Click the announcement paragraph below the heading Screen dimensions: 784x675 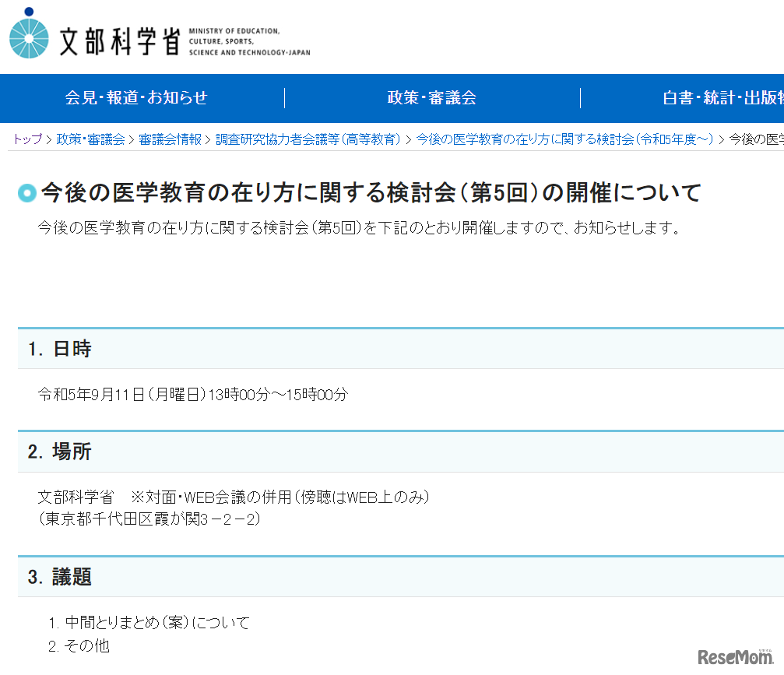358,229
